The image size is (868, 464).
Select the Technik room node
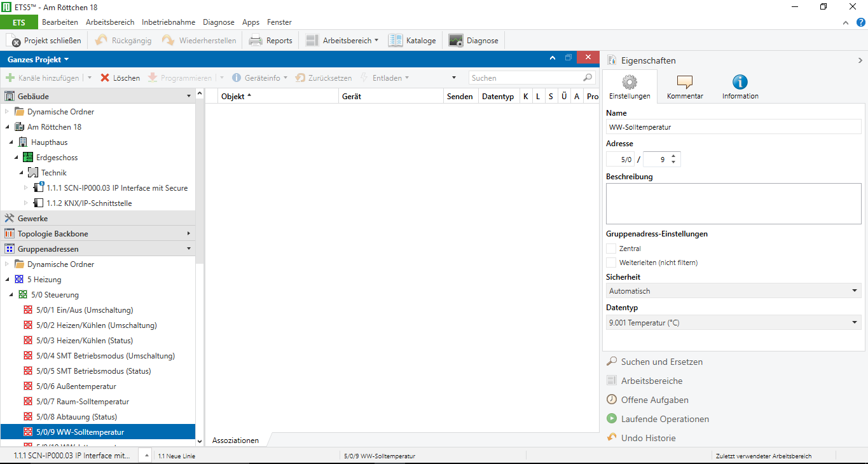pyautogui.click(x=53, y=173)
